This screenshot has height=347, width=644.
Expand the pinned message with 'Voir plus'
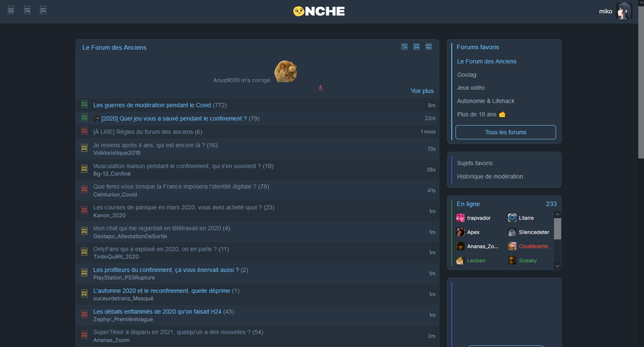tap(421, 91)
